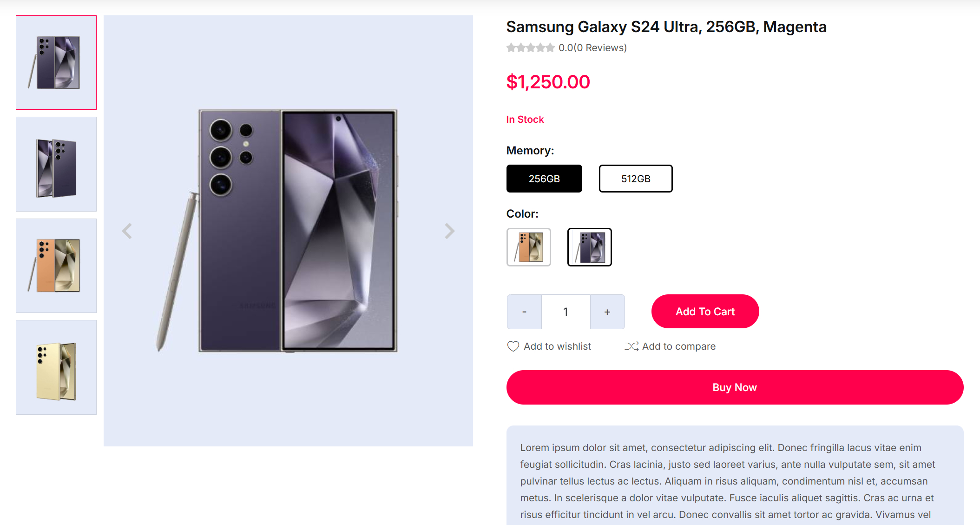Open the Add to compare link
Viewport: 980px width, 525px height.
point(678,346)
